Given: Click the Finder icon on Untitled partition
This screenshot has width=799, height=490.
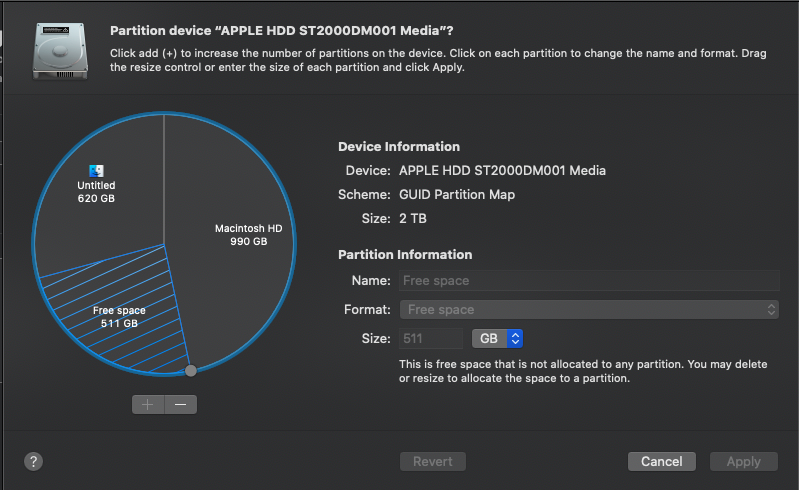Looking at the screenshot, I should [96, 171].
